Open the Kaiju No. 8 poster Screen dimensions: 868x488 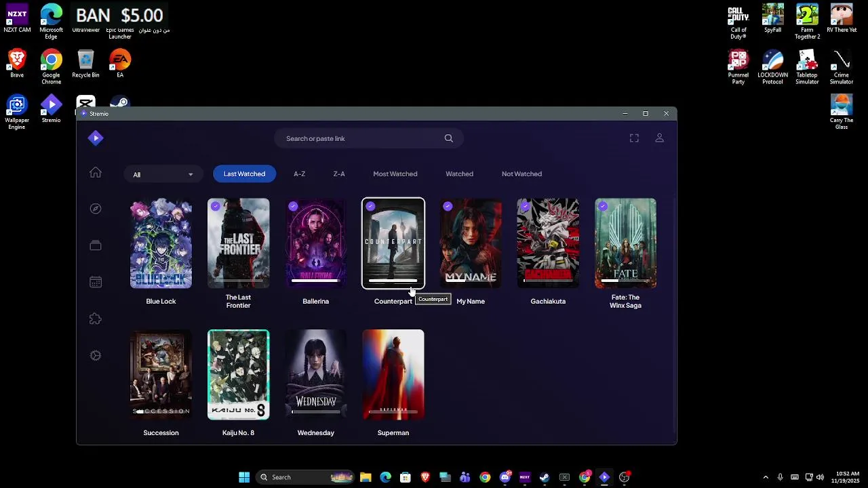238,375
